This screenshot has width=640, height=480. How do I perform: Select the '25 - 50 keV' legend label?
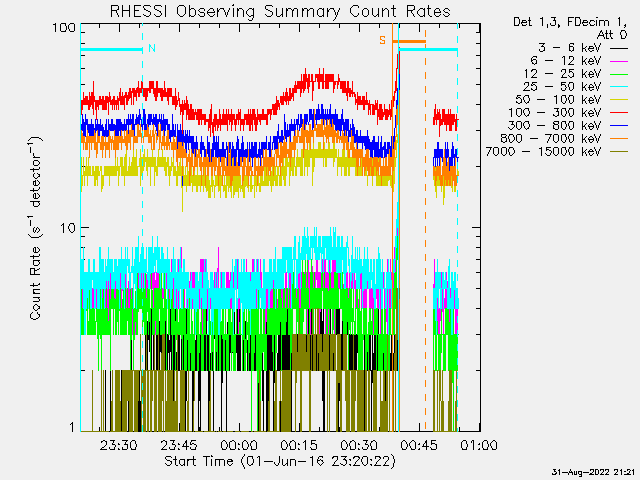point(562,87)
